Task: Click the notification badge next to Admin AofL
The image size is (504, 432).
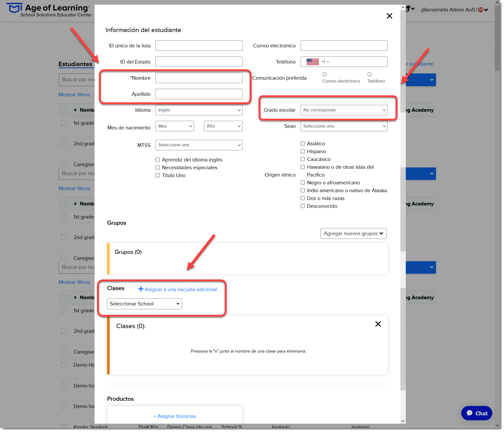Action: 481,10
